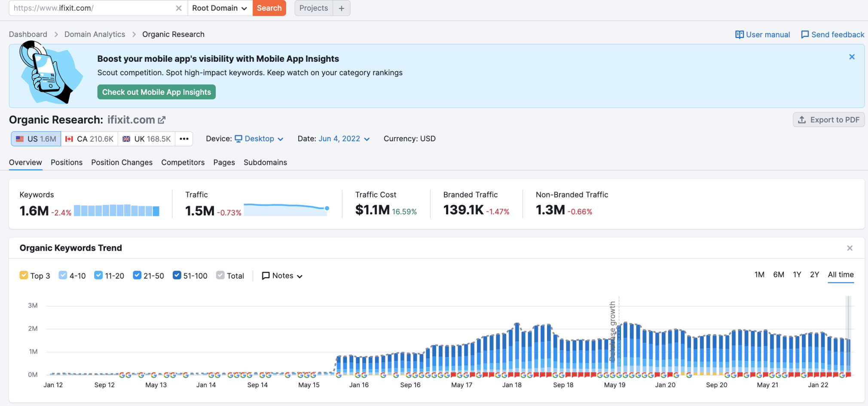
Task: Dismiss the Mobile App Insights banner
Action: point(852,57)
